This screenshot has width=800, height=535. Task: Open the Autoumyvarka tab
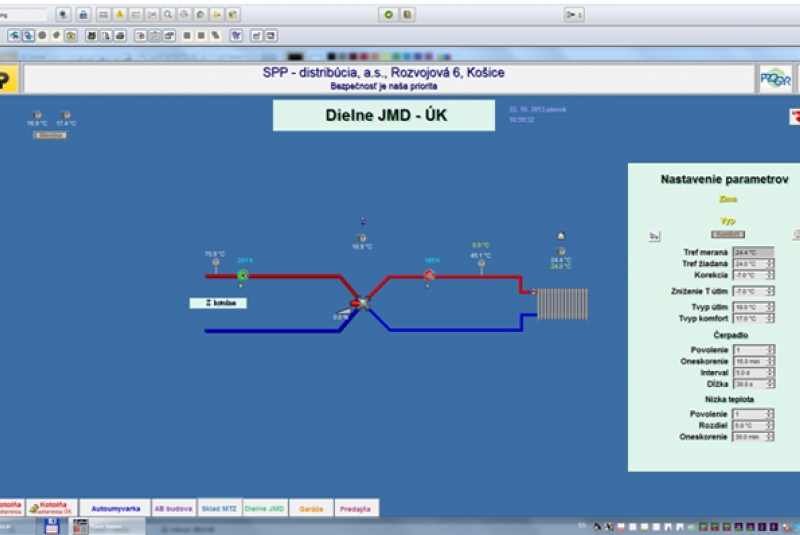[115, 508]
